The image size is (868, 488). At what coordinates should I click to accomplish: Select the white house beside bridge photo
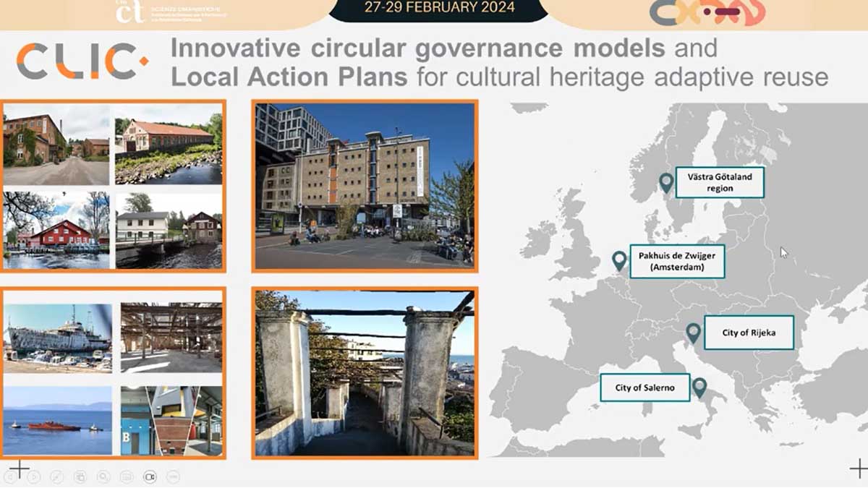[x=169, y=230]
